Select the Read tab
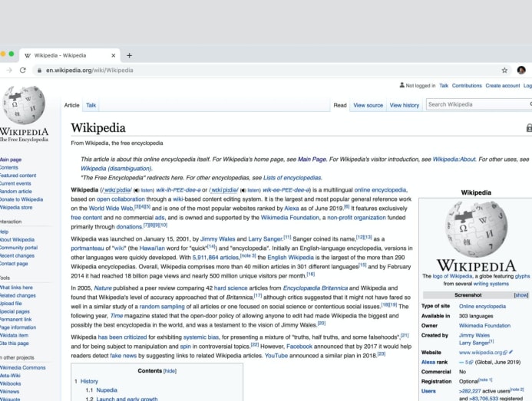 click(x=340, y=105)
